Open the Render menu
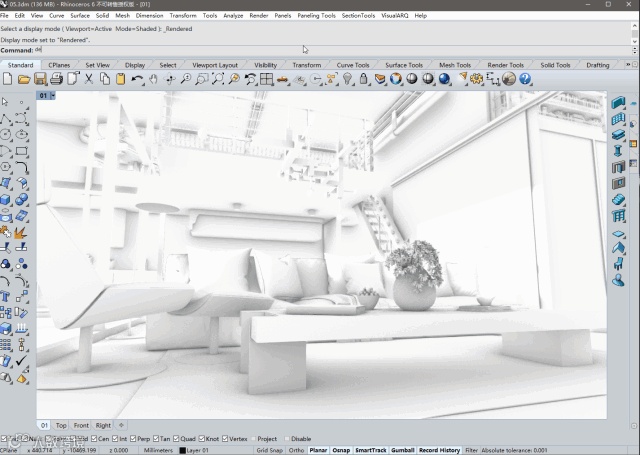 [258, 16]
